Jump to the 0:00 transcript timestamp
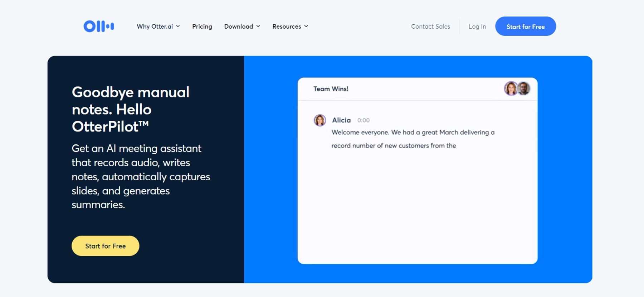The image size is (644, 297). tap(363, 120)
